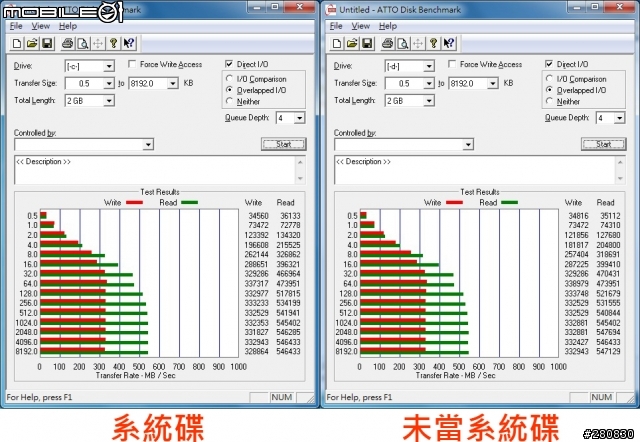Click Open folder icon in left window toolbar

pos(32,43)
